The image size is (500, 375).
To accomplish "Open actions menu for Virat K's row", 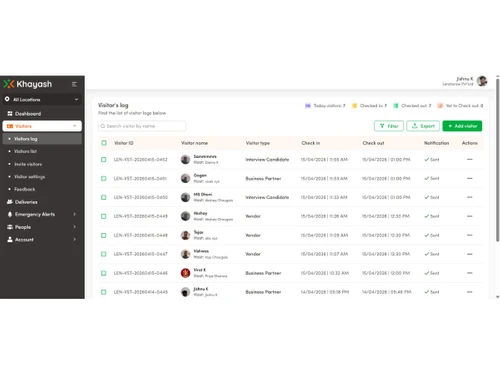I will pos(470,273).
